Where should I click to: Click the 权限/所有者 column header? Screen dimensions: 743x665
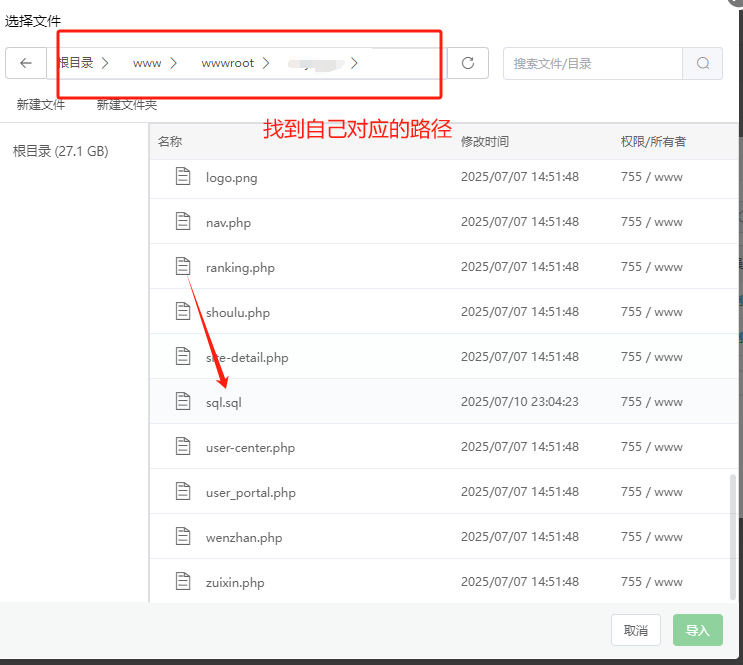[653, 141]
